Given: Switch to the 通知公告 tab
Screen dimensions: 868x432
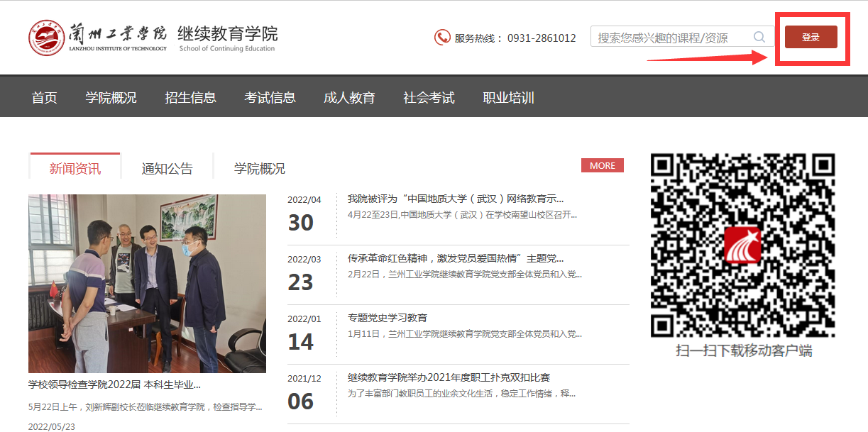Looking at the screenshot, I should (x=167, y=168).
